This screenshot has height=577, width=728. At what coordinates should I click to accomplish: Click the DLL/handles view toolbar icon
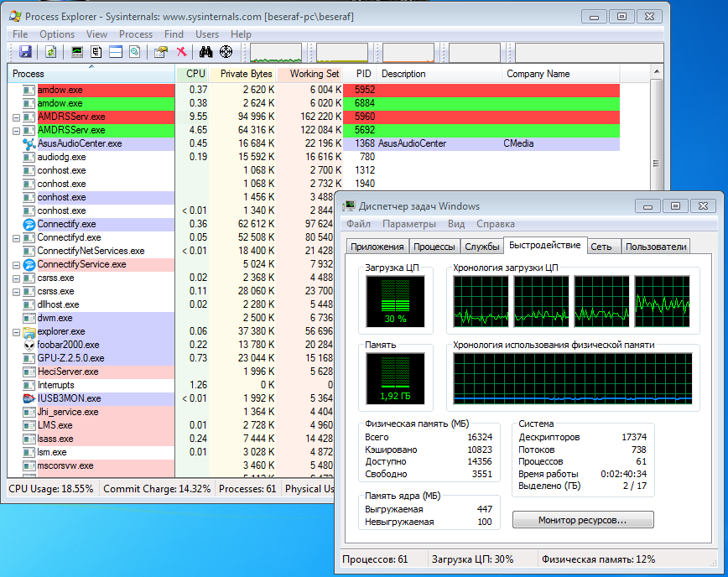[135, 51]
